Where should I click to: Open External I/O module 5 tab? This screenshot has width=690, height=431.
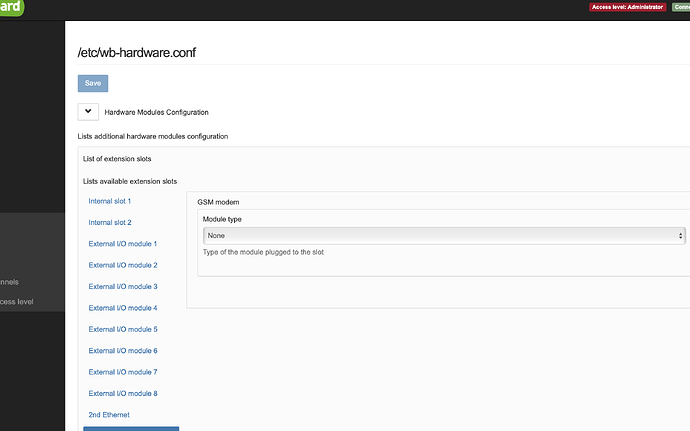pyautogui.click(x=123, y=329)
